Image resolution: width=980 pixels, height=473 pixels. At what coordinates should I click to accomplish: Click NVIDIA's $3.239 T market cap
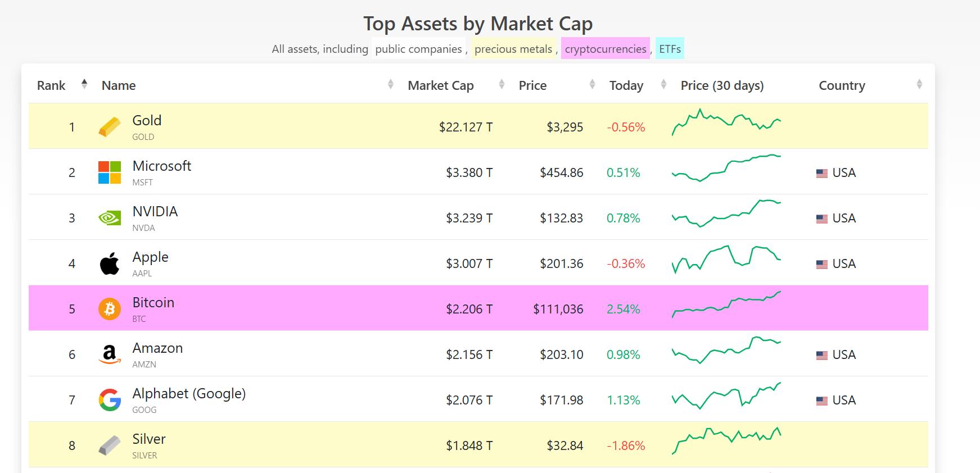(x=469, y=218)
